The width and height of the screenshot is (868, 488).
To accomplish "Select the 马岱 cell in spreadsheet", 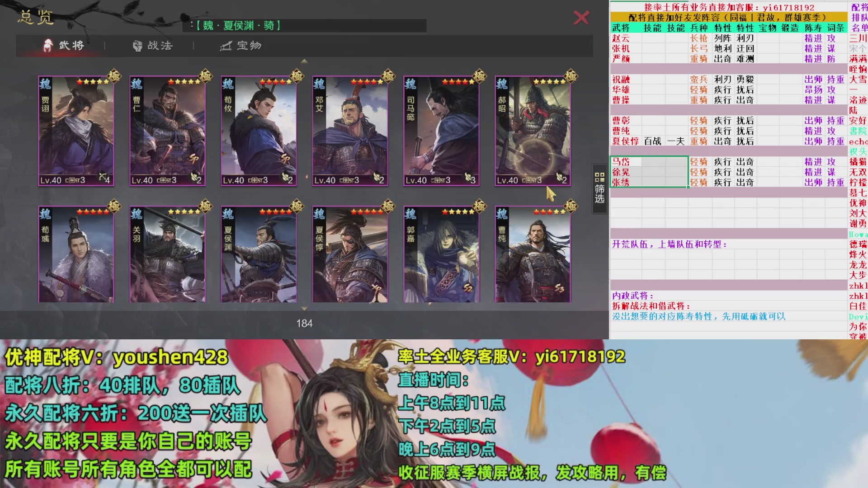I will [x=621, y=162].
